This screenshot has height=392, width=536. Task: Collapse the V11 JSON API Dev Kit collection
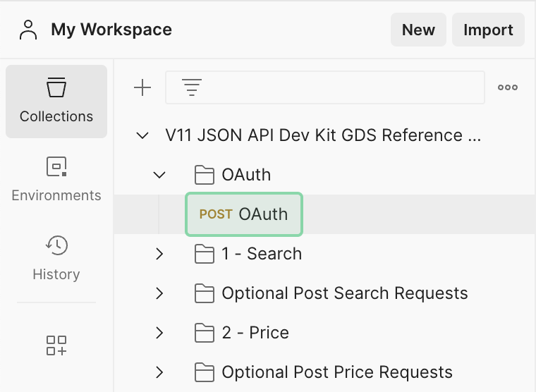coord(142,135)
